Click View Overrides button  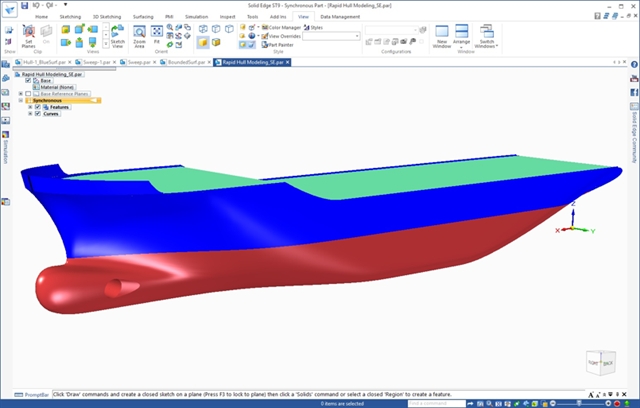[281, 36]
